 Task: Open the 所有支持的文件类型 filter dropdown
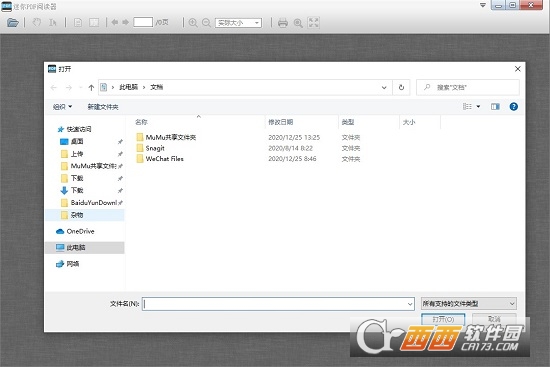coord(469,303)
